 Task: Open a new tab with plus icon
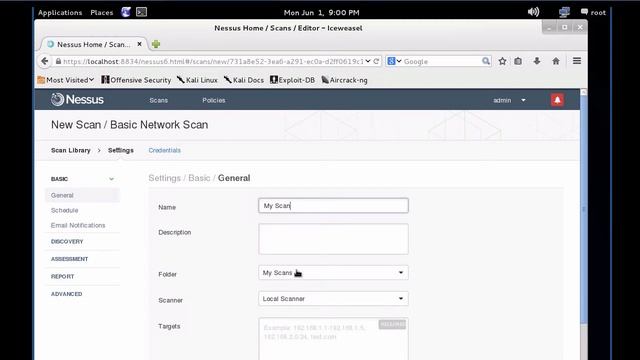[156, 44]
